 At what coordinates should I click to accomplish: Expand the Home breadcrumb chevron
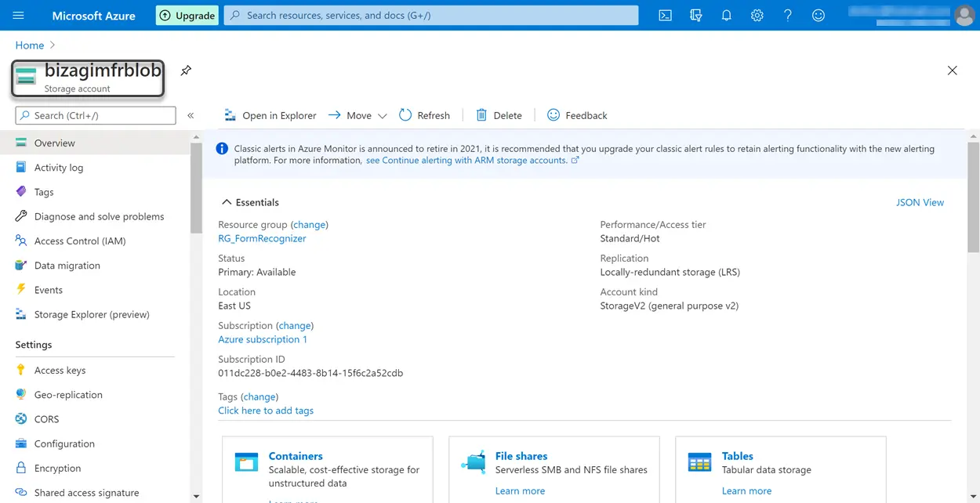click(x=53, y=45)
